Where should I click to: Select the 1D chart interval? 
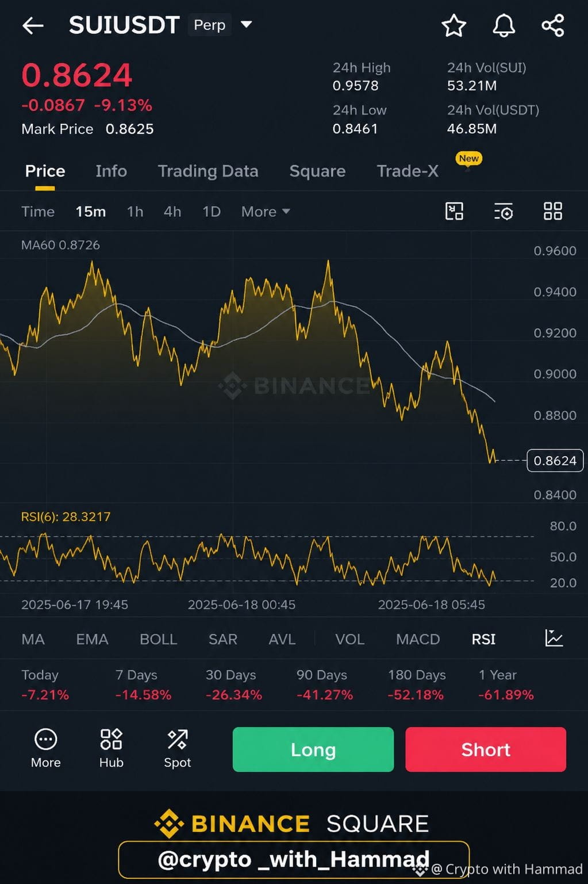212,212
